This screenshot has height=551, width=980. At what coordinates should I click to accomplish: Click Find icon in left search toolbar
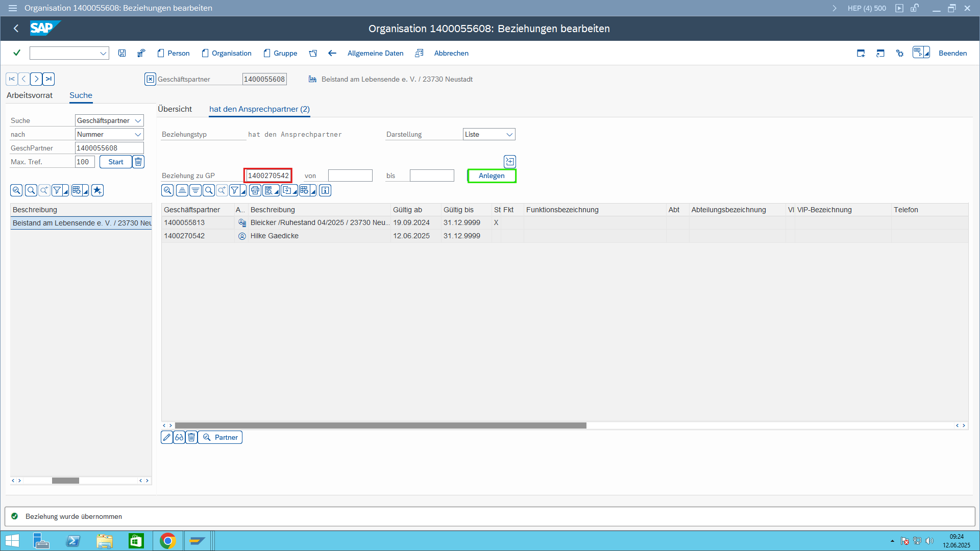[x=31, y=190]
